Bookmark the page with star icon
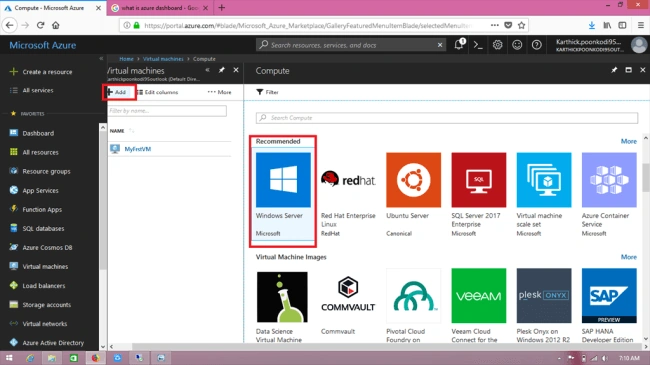 tap(521, 25)
